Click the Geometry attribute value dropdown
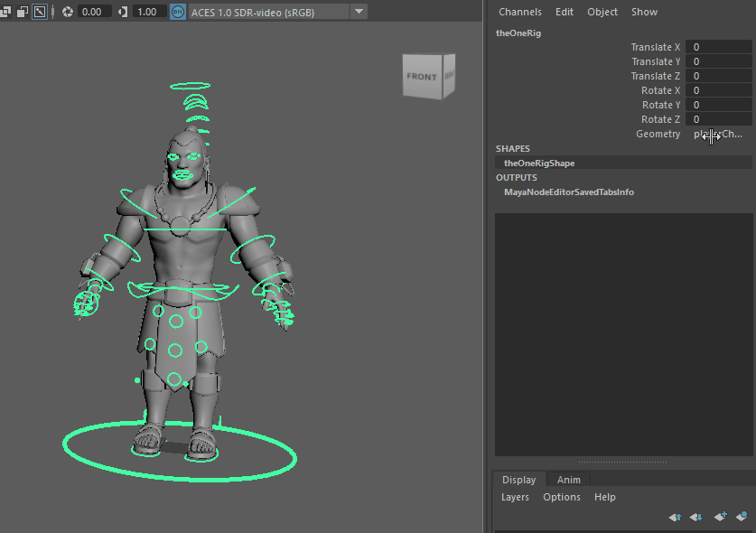 718,134
